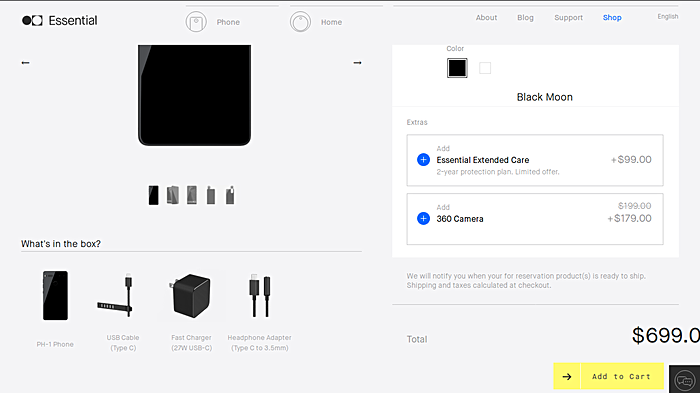
Task: Click the arrow icon beside Add to Cart
Action: point(567,376)
